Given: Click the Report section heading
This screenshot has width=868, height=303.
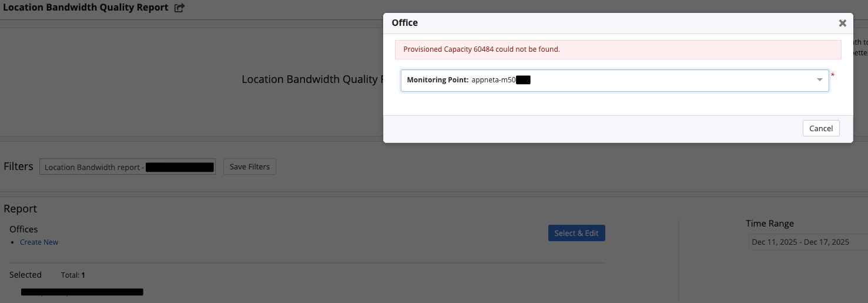Looking at the screenshot, I should tap(21, 209).
